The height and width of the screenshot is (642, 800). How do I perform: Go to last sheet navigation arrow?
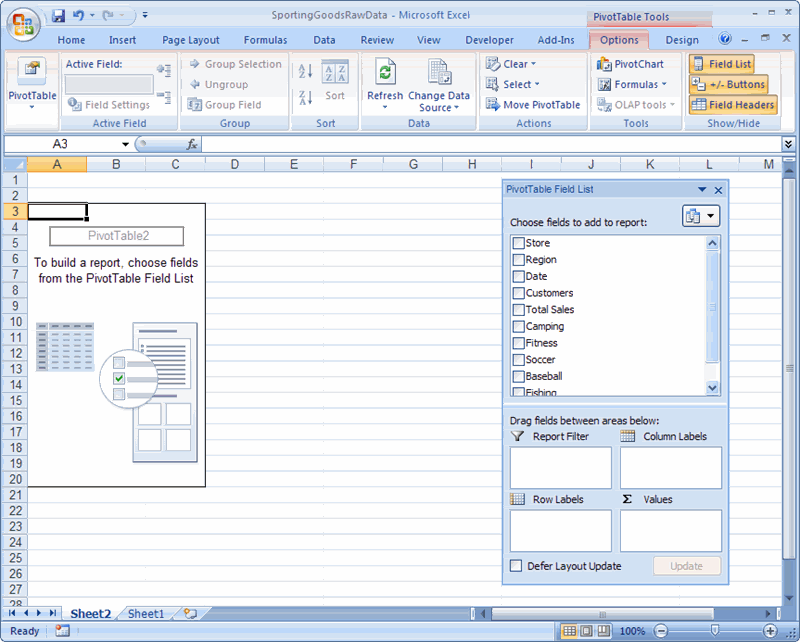pyautogui.click(x=52, y=613)
